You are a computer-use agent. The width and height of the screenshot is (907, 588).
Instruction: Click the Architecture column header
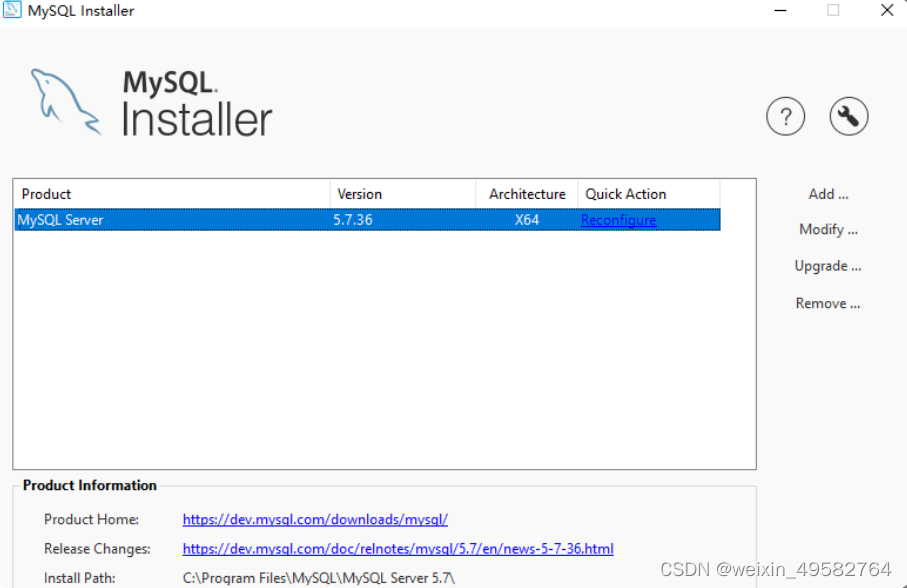[x=527, y=194]
